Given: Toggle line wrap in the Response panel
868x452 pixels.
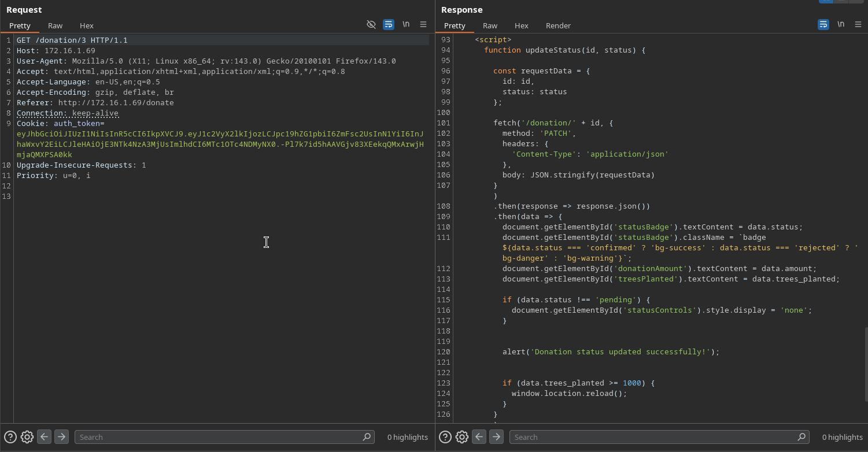Looking at the screenshot, I should coord(823,24).
